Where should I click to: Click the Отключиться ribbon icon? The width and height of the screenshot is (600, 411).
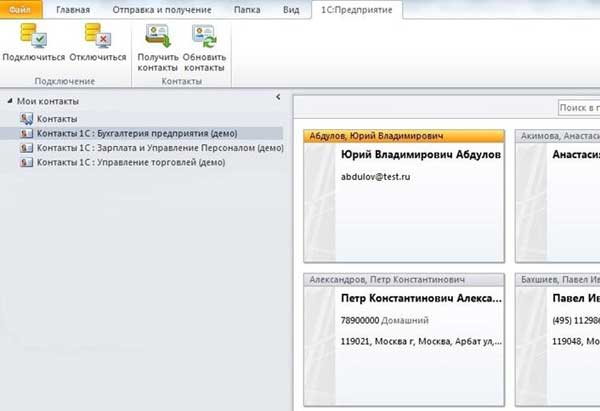tap(97, 38)
